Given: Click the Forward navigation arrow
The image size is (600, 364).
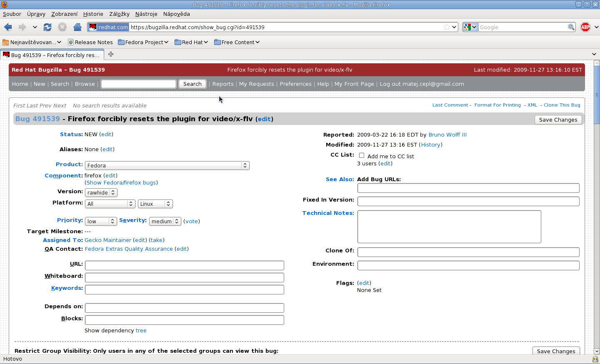Looking at the screenshot, I should point(22,27).
